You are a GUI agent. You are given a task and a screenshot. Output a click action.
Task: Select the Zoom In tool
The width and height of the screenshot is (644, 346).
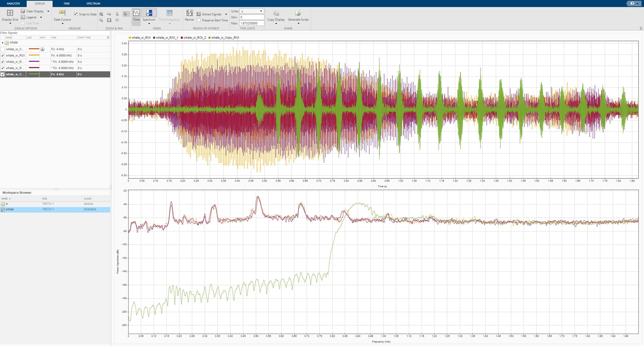click(101, 14)
